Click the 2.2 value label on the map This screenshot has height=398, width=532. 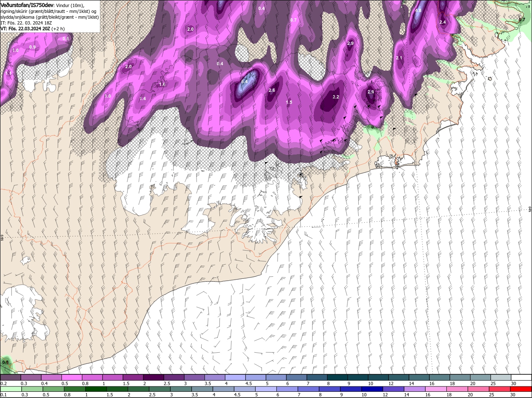pyautogui.click(x=336, y=97)
